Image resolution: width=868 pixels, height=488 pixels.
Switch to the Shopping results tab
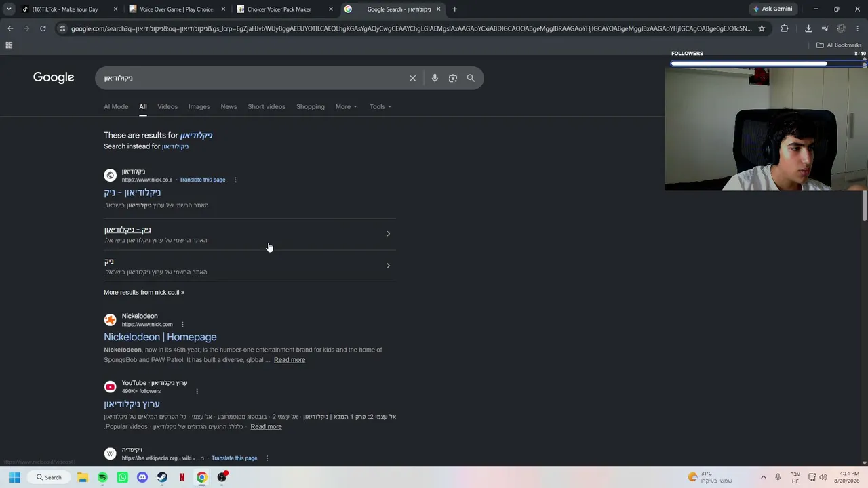311,106
